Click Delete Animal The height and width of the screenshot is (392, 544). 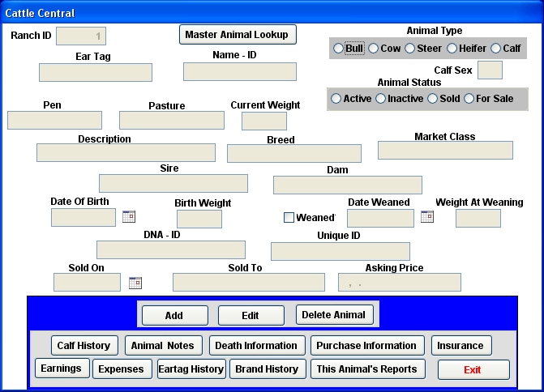[x=336, y=315]
